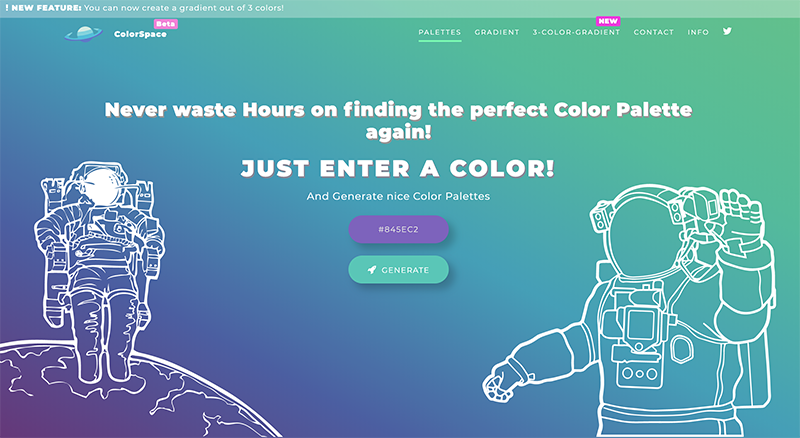Viewport: 800px width, 438px height.
Task: Open the INFO page
Action: (698, 32)
